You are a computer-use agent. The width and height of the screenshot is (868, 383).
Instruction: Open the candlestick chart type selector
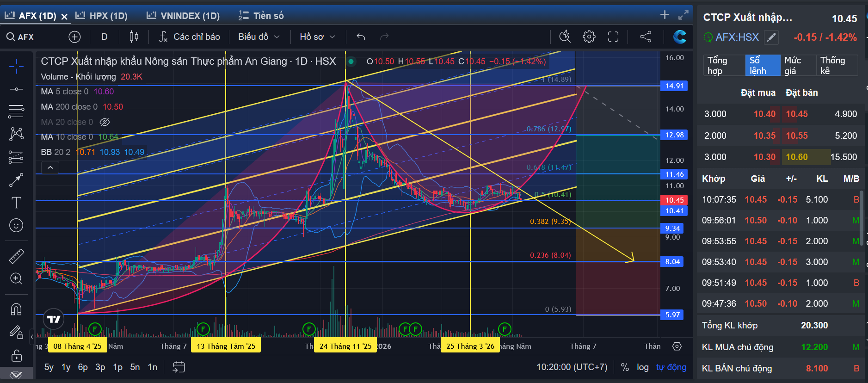tap(134, 37)
